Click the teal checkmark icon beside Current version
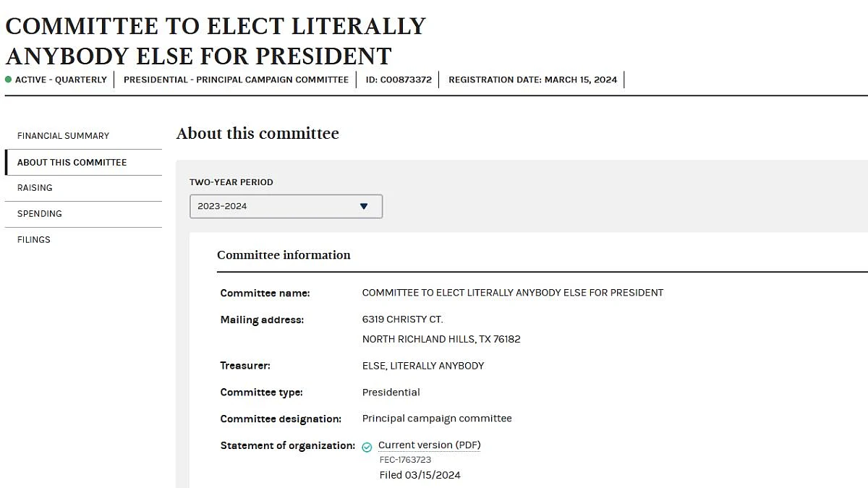Viewport: 868px width, 488px height. (367, 447)
